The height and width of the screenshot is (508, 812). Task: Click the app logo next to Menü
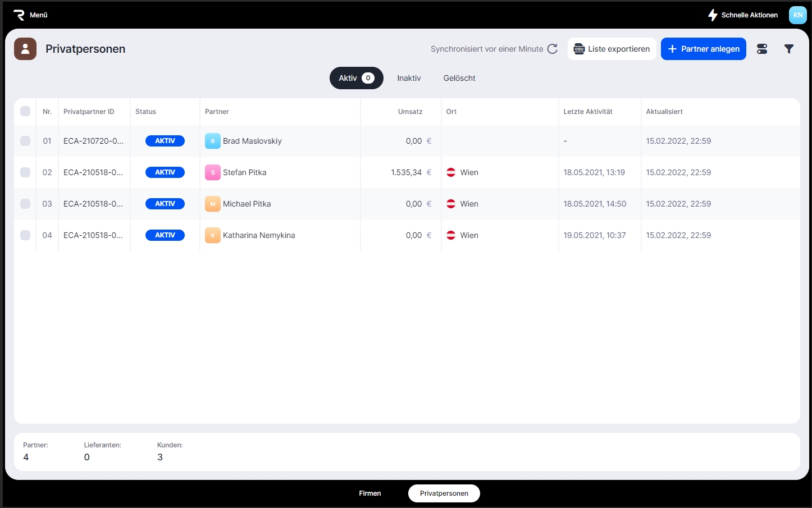[19, 15]
